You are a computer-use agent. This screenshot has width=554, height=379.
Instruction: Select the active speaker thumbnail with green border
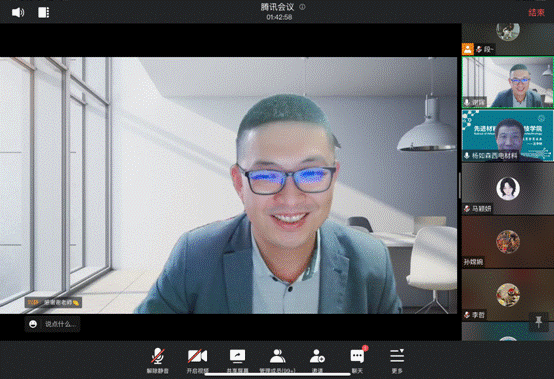(x=507, y=82)
